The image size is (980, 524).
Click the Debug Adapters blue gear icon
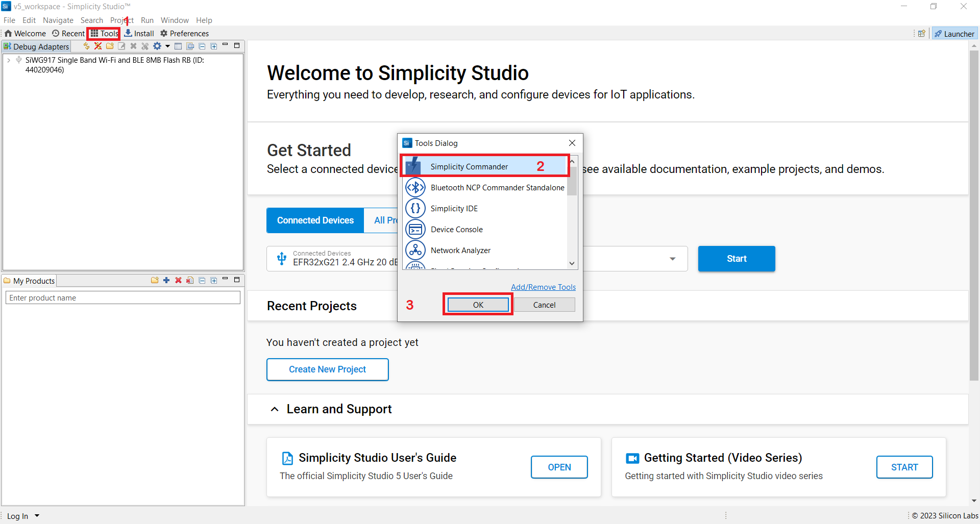(x=157, y=46)
